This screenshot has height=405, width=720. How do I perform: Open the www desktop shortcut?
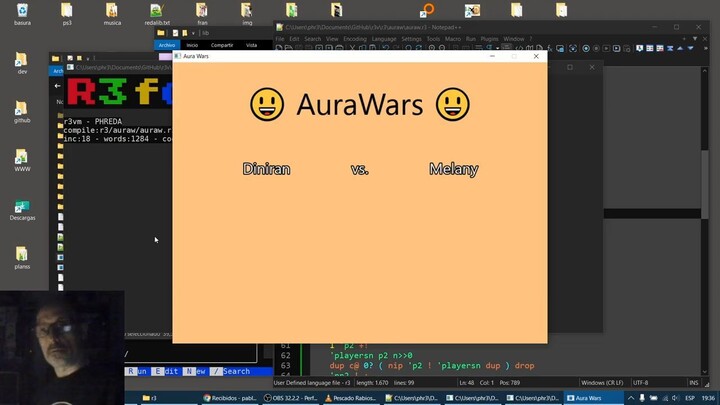tap(22, 161)
